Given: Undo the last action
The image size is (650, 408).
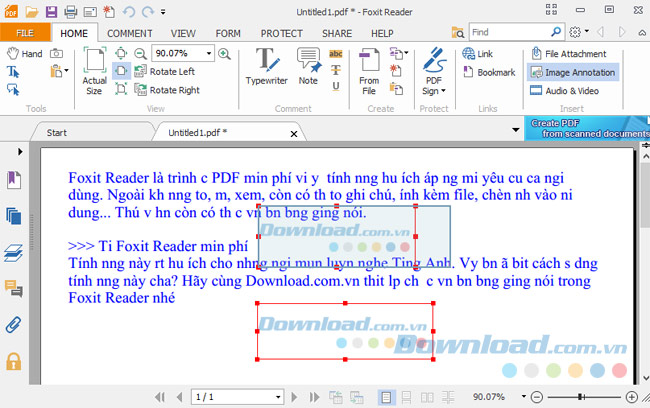Looking at the screenshot, I should point(129,12).
